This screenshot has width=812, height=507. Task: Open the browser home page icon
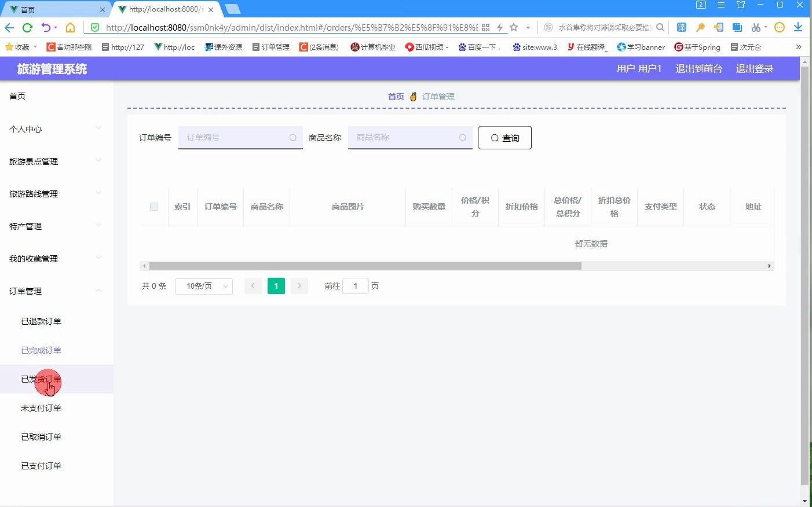tap(70, 27)
